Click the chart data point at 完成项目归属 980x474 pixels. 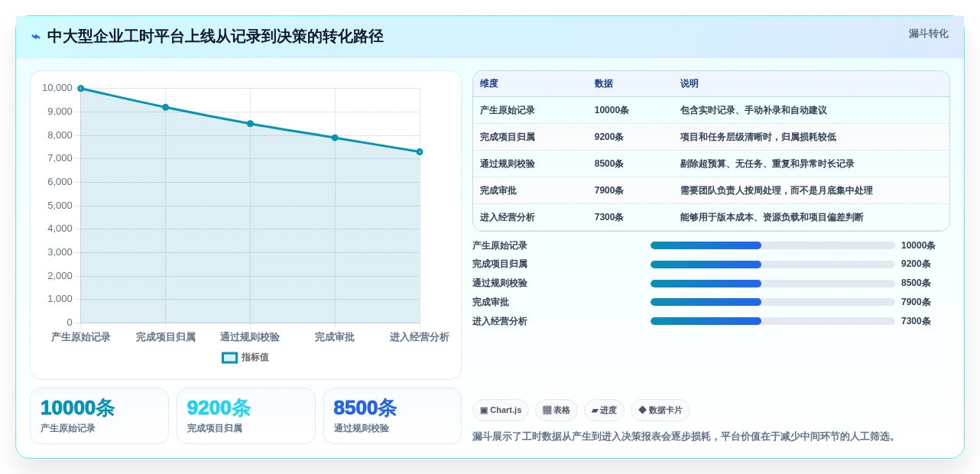pos(165,107)
